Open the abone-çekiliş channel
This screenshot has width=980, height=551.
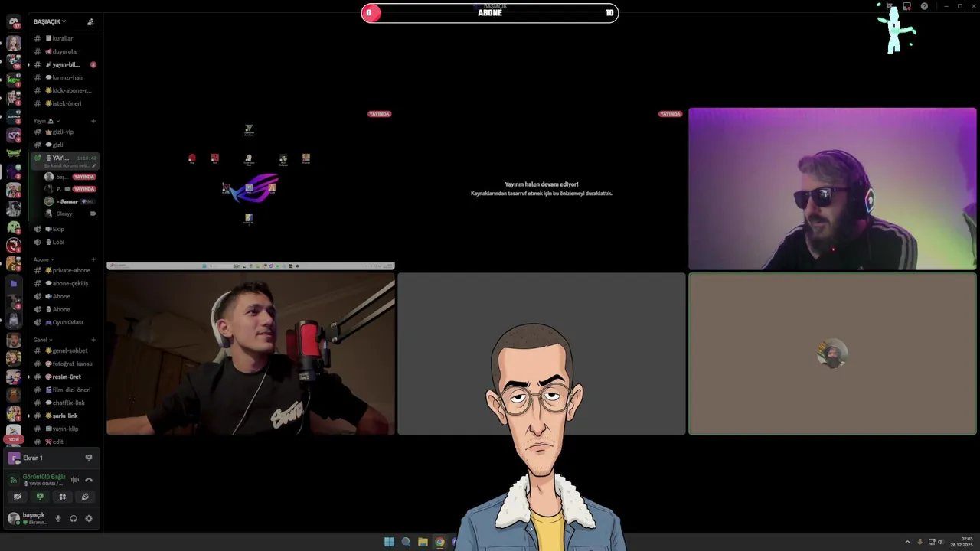[x=65, y=283]
